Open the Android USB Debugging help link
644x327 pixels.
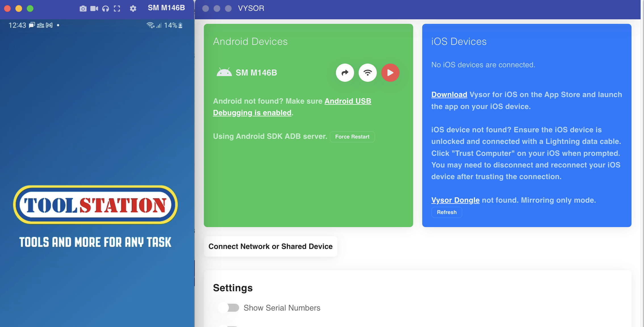pyautogui.click(x=348, y=101)
